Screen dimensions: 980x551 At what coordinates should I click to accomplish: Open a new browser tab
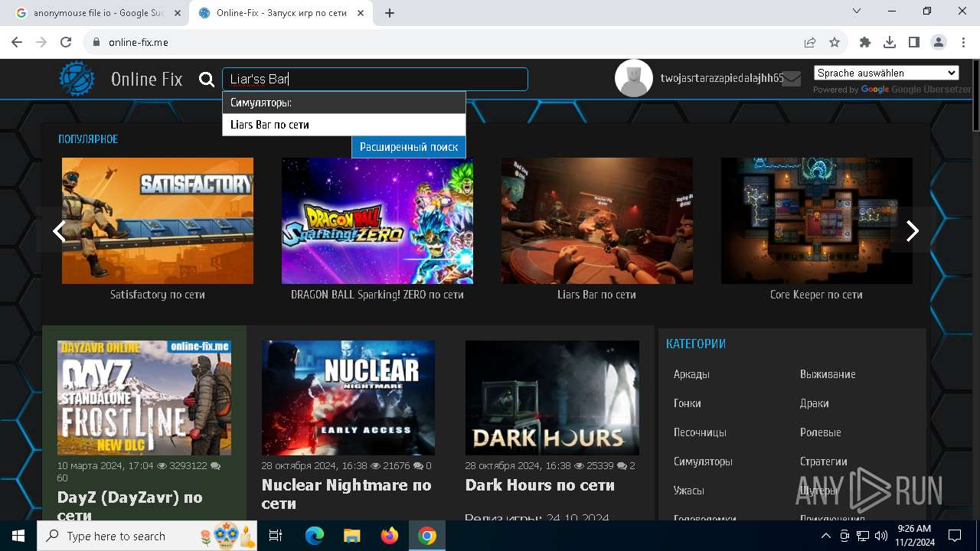(x=390, y=13)
